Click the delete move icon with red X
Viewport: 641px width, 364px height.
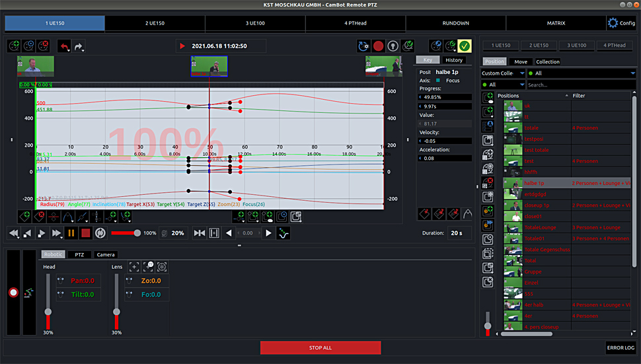(x=43, y=46)
